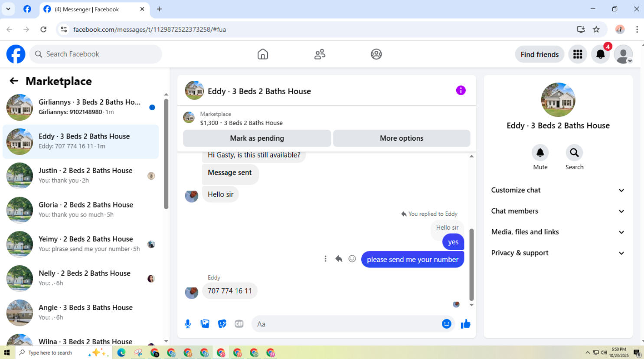Click the '707 774 16 11' message bubble
Image resolution: width=644 pixels, height=359 pixels.
point(230,291)
